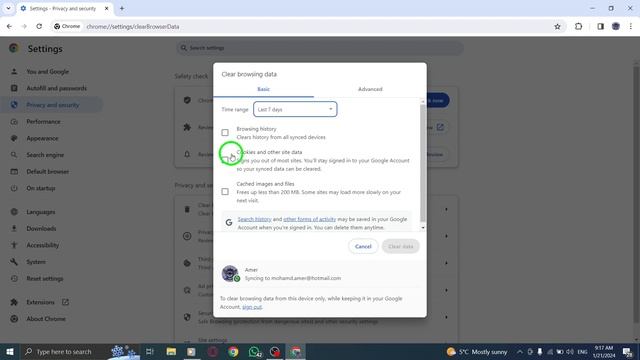Click the Settings Chrome logo
Screen dimensions: 640x360
tap(14, 48)
